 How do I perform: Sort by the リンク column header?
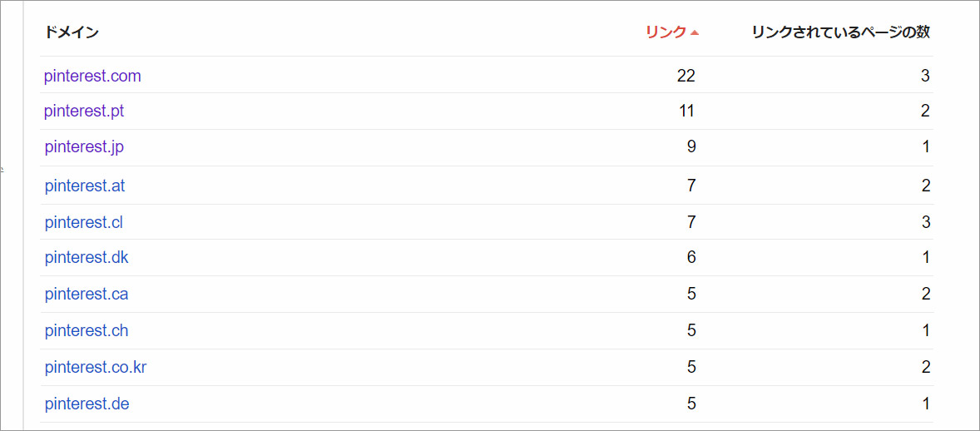click(666, 32)
